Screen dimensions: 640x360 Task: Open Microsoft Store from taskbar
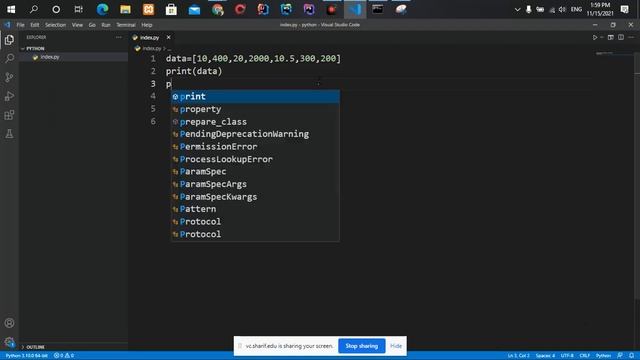click(171, 9)
